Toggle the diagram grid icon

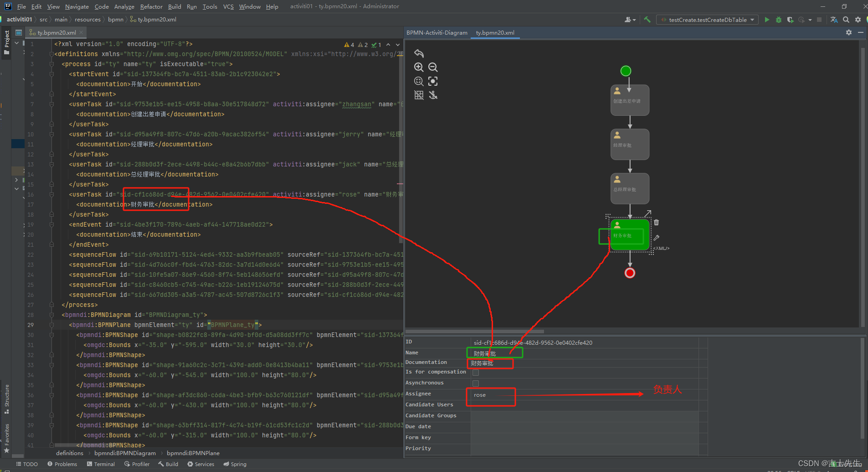[419, 95]
